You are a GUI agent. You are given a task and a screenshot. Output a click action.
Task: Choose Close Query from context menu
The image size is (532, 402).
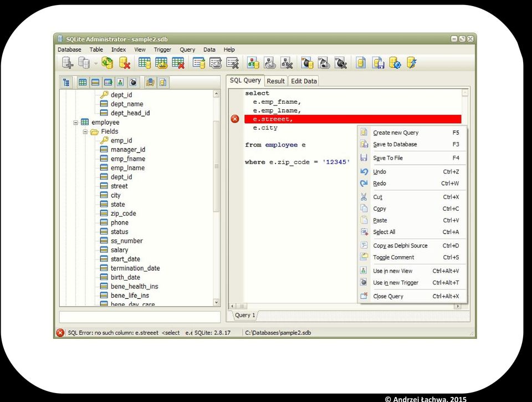(x=412, y=297)
